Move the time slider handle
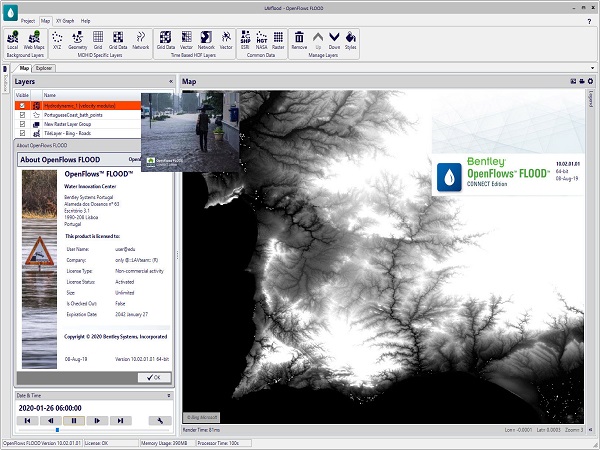 (x=57, y=430)
